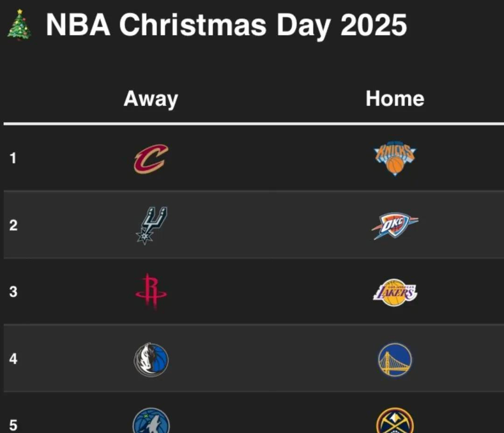Click the Cleveland Cavaliers logo
Screen dimensions: 504x433
151,159
